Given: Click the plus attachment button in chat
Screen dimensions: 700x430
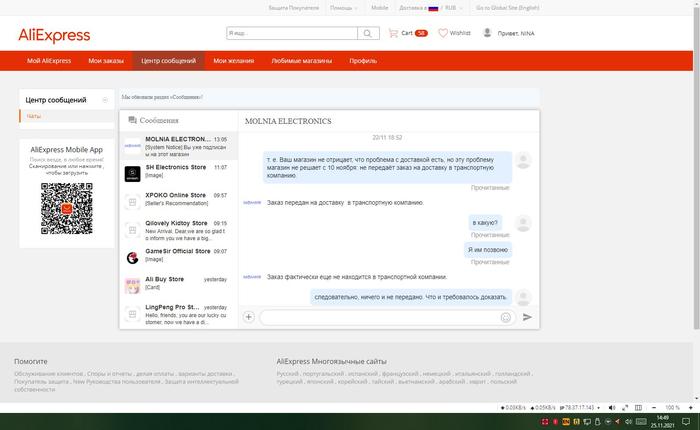Looking at the screenshot, I should click(x=249, y=317).
